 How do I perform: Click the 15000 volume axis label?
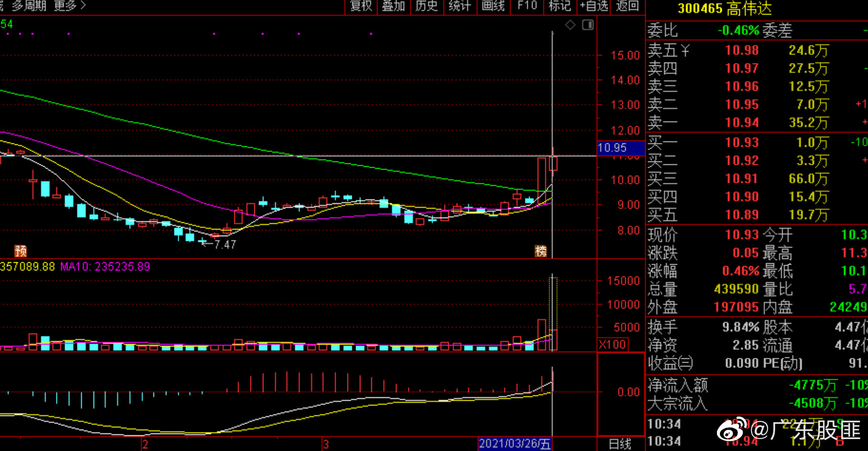[x=623, y=281]
